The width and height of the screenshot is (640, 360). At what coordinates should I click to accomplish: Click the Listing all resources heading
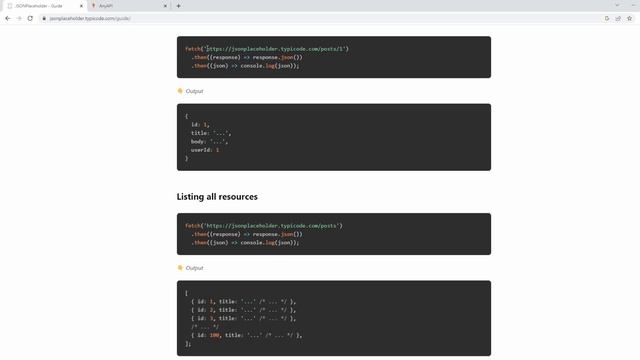tap(217, 197)
